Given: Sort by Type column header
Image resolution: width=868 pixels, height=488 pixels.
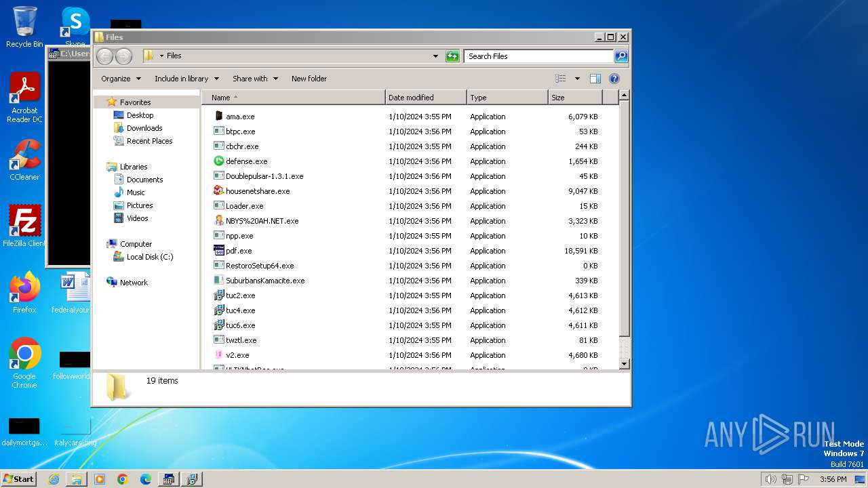Looking at the screenshot, I should [x=507, y=98].
